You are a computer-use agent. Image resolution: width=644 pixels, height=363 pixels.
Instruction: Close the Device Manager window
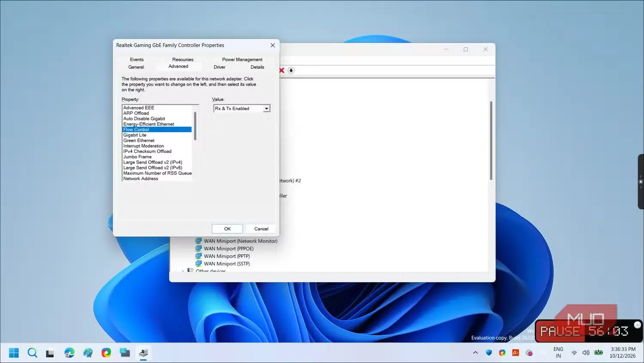[485, 49]
